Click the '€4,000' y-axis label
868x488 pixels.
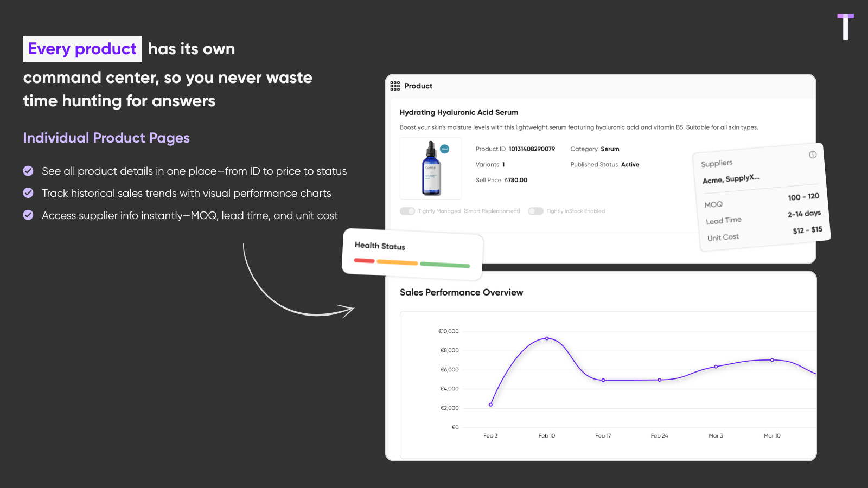(450, 389)
